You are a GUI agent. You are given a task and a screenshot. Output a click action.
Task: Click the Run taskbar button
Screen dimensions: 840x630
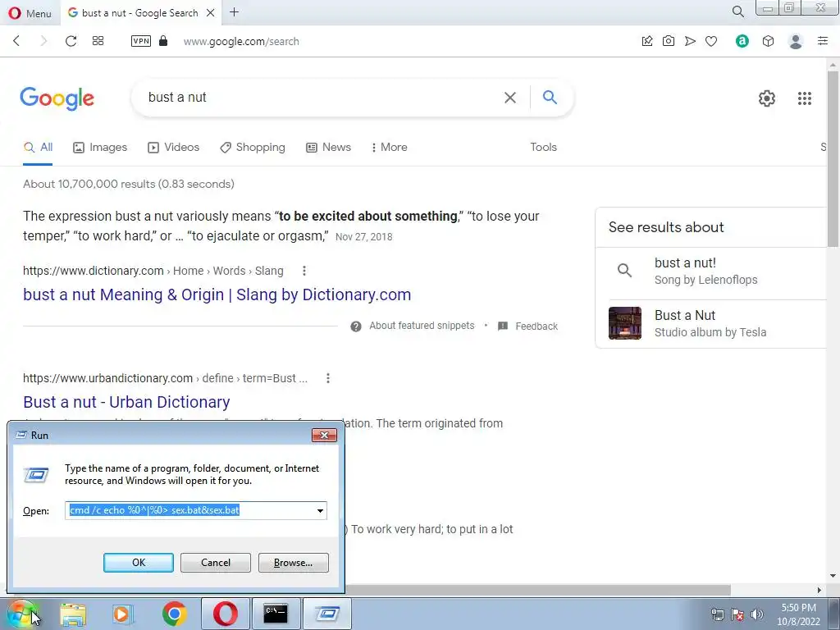[x=327, y=614]
